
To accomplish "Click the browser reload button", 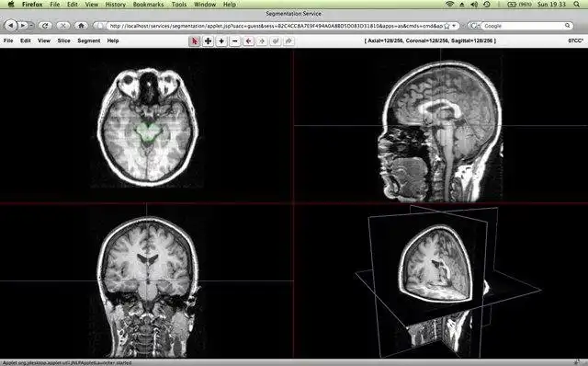I will [45, 26].
